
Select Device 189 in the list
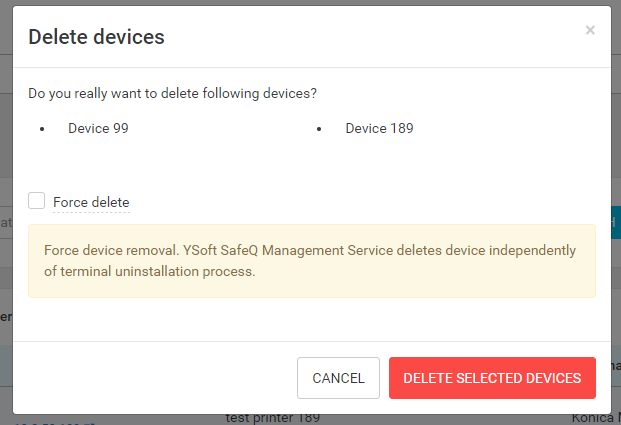(x=379, y=128)
